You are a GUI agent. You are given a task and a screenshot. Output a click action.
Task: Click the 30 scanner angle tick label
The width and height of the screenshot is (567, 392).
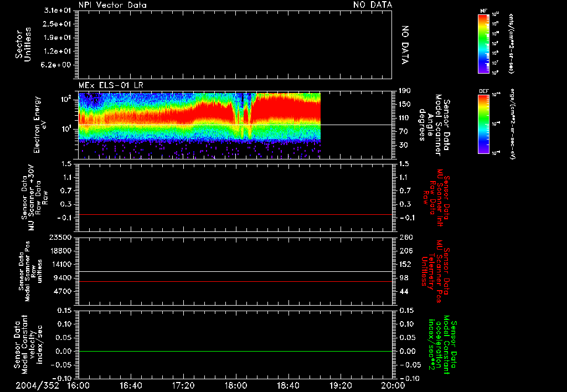point(403,145)
